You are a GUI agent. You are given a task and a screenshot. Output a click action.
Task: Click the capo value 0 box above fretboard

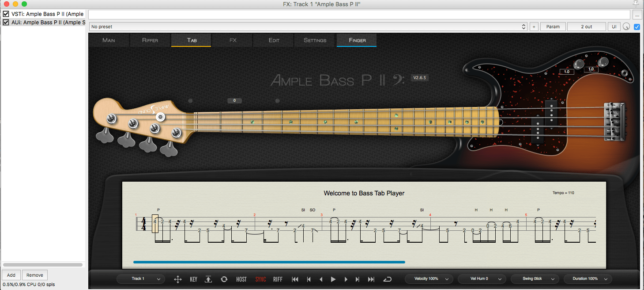(234, 101)
